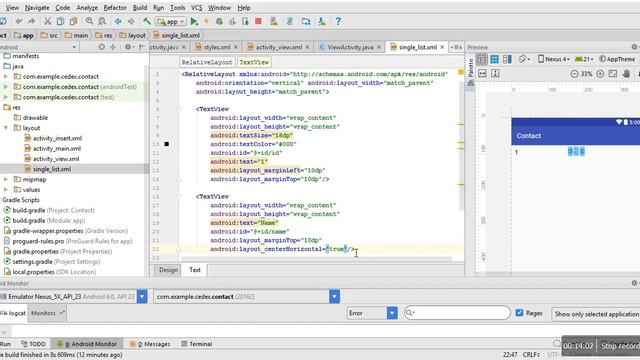Open the Error log level dropdown
This screenshot has height=360, width=640.
392,313
